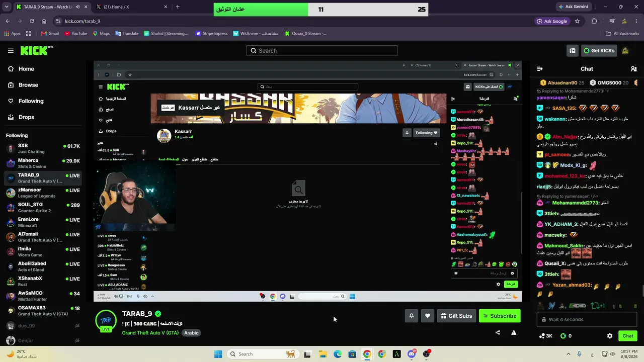Open the Translate bookmark
The height and width of the screenshot is (362, 644).
[126, 34]
